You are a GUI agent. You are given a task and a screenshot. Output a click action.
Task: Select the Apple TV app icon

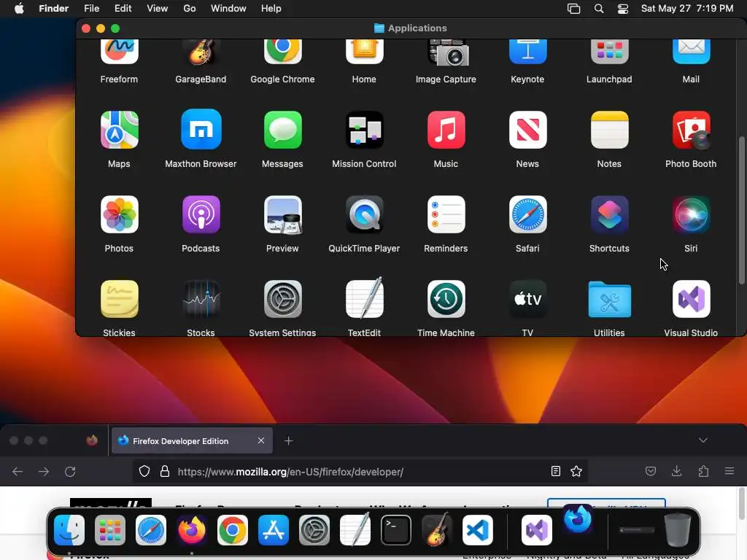click(527, 299)
